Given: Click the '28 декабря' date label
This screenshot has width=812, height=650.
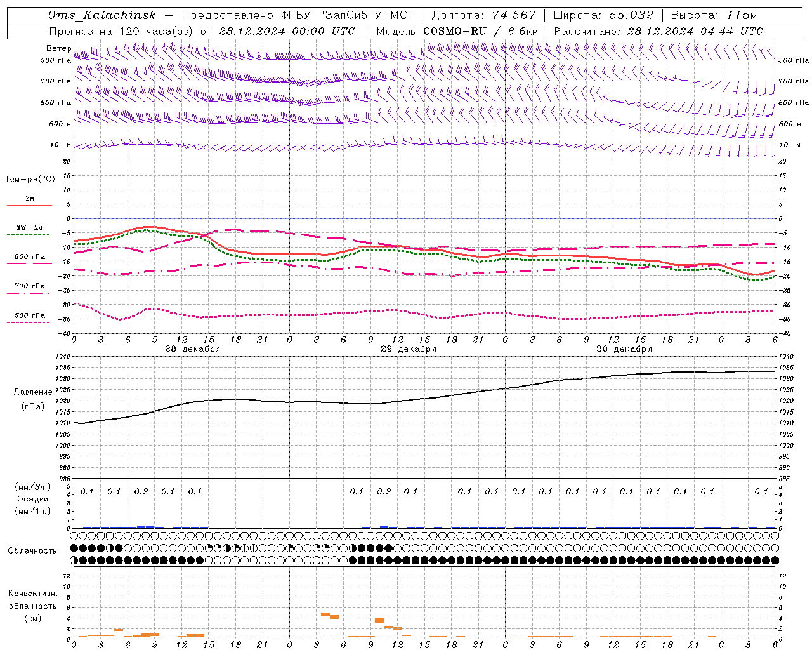Looking at the screenshot, I should pyautogui.click(x=193, y=349).
